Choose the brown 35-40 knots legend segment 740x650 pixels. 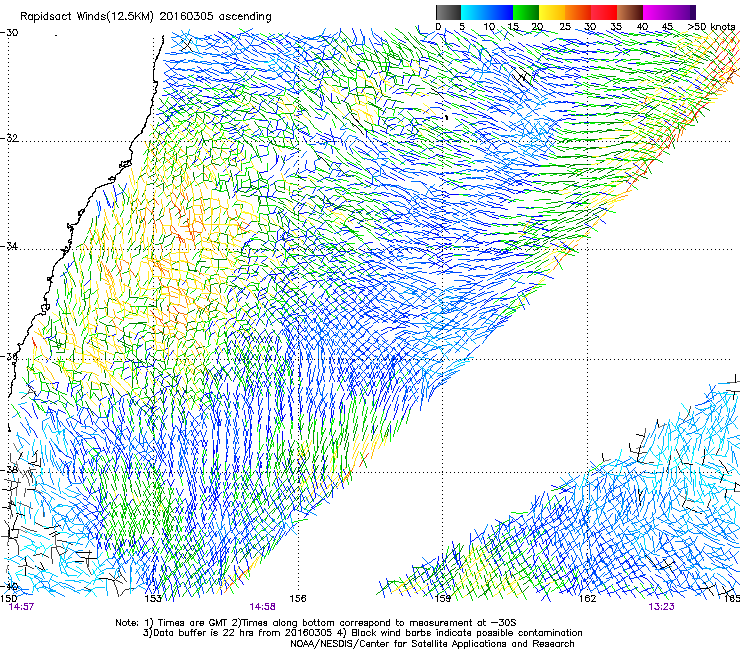[630, 12]
